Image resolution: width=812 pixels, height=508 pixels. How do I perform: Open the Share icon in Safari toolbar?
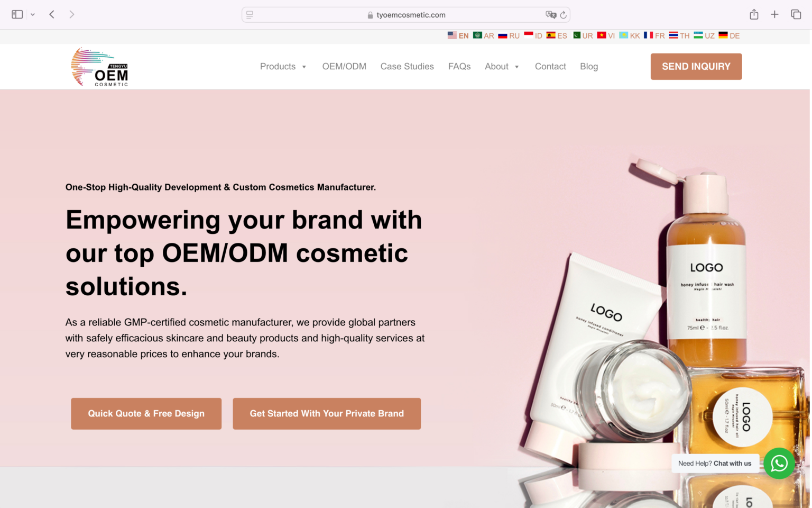tap(754, 14)
